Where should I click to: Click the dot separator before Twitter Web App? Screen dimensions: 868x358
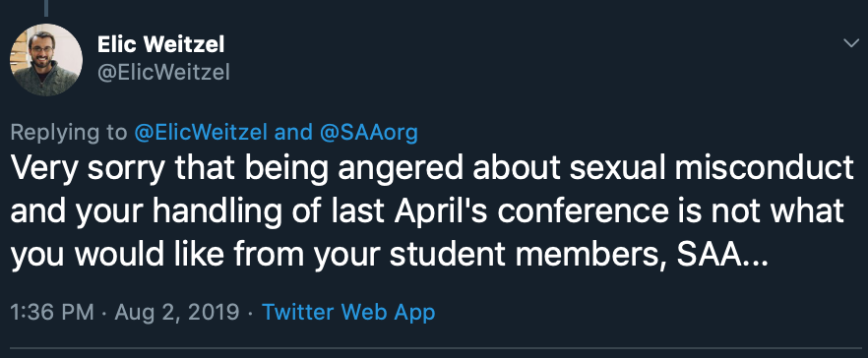tap(251, 313)
